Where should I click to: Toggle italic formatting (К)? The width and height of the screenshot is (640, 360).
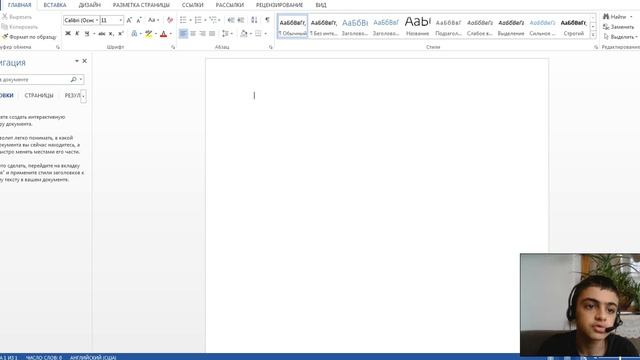77,33
